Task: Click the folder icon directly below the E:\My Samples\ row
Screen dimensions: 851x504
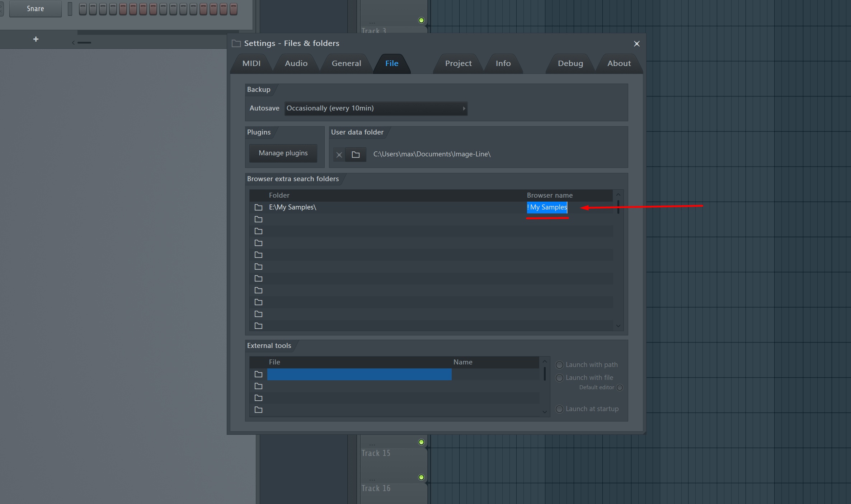Action: coord(258,219)
